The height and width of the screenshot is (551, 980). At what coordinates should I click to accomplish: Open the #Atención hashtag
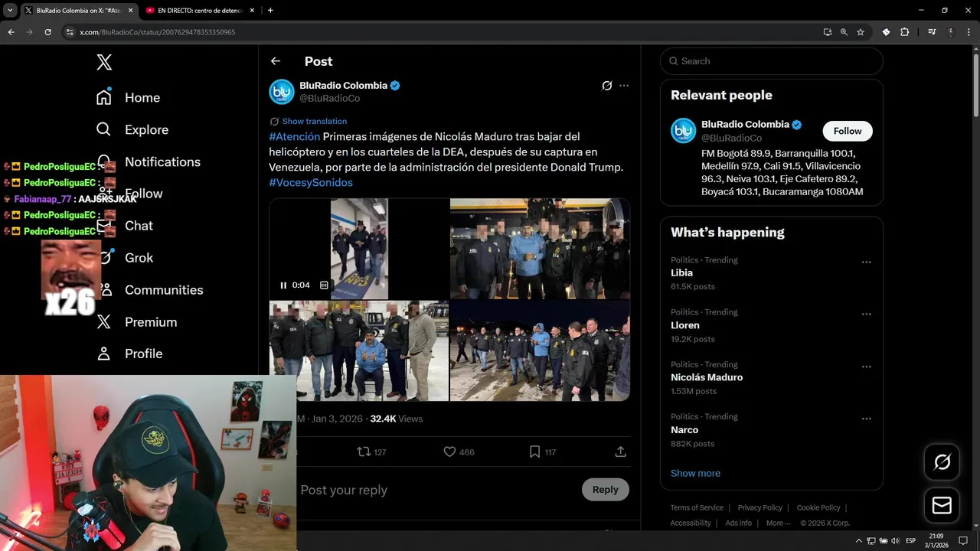294,136
